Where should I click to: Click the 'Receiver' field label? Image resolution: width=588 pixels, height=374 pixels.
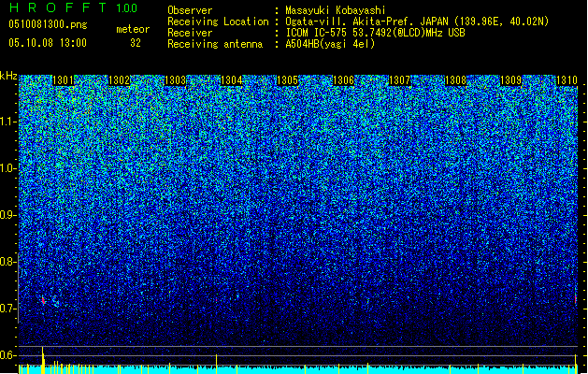point(190,33)
